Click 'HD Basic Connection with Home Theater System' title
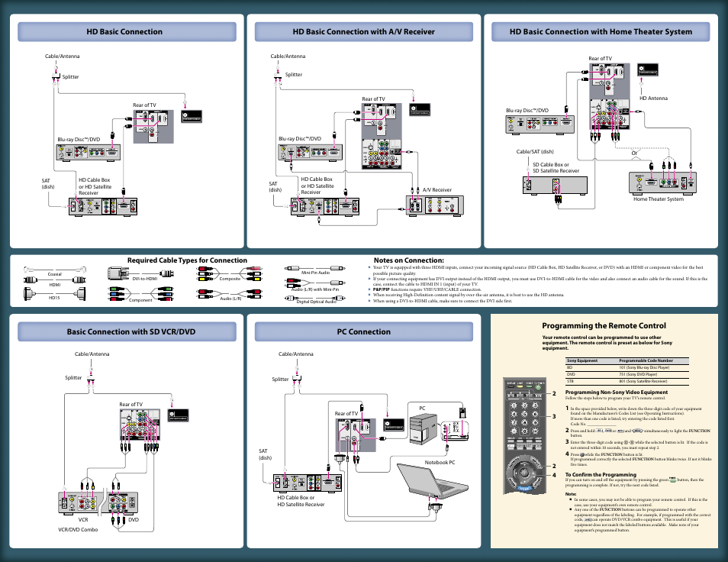The width and height of the screenshot is (728, 562). 601,31
